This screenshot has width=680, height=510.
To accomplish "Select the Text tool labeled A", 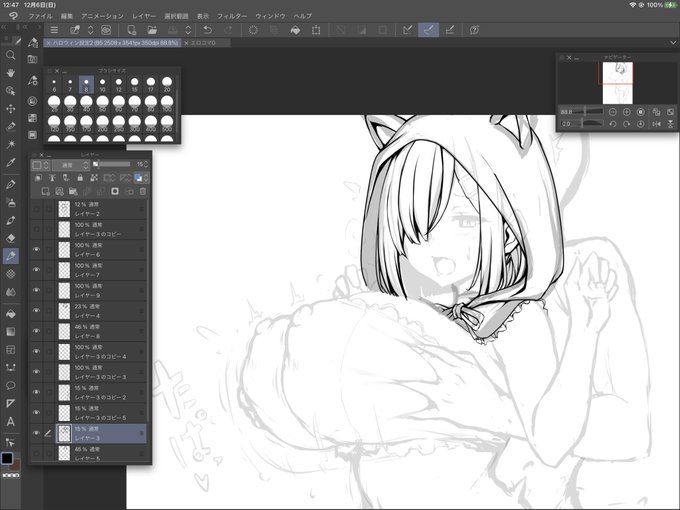I will click(11, 422).
